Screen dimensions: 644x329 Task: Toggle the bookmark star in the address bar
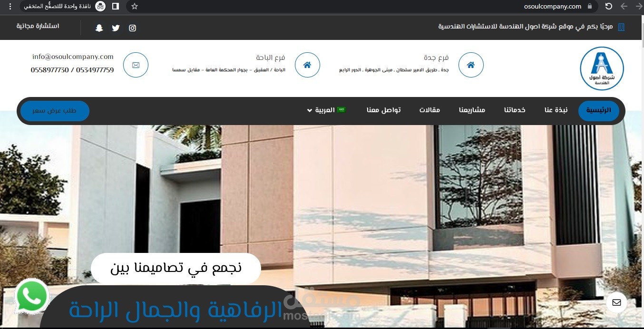click(134, 7)
